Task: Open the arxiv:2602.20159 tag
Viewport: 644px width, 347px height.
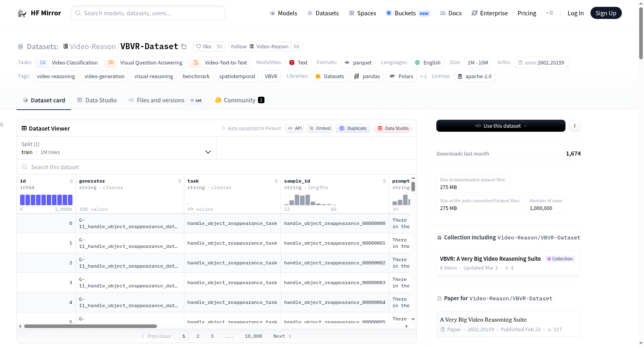Action: (541, 62)
